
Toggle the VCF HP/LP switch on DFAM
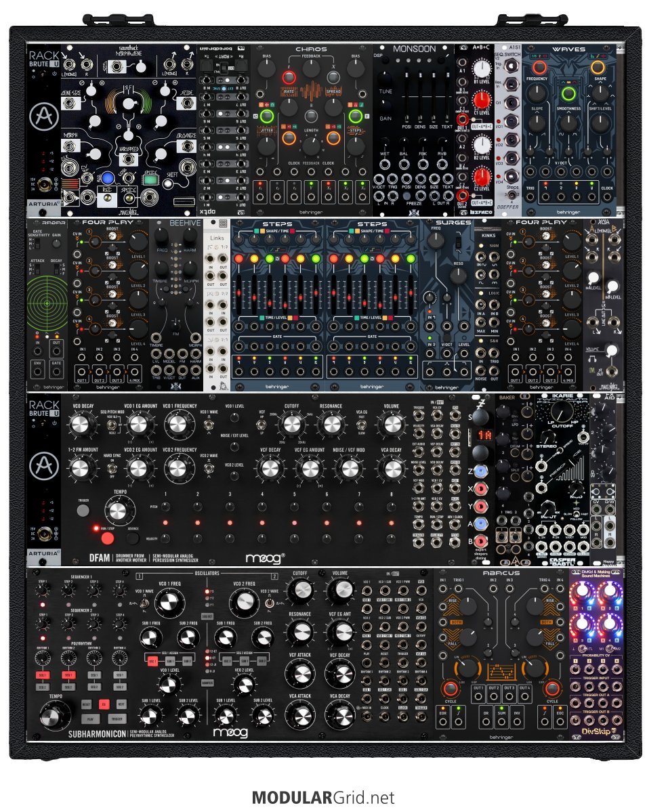262,425
